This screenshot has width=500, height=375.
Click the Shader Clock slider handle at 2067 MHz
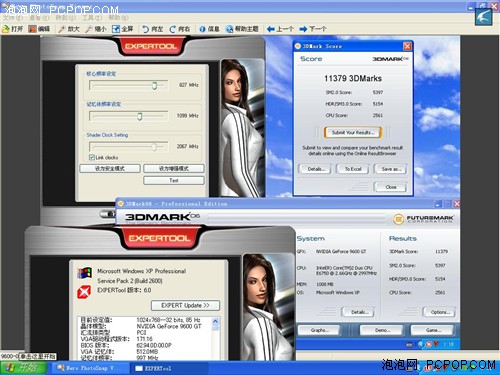(x=154, y=147)
